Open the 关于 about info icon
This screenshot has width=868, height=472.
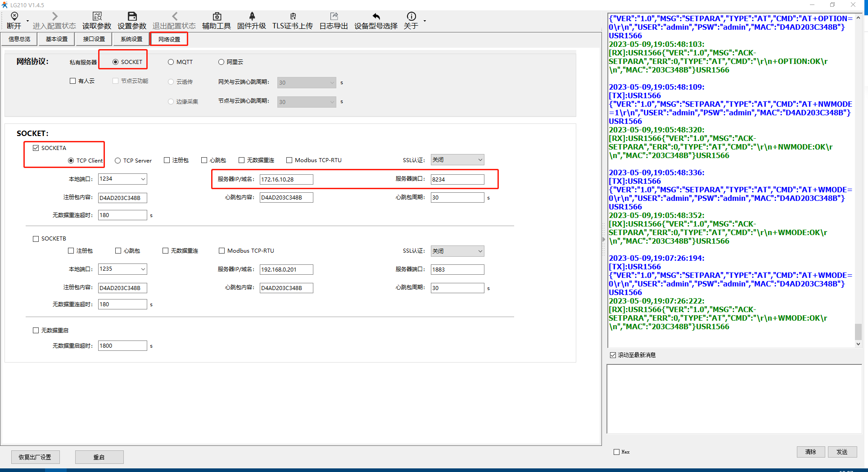coord(411,17)
